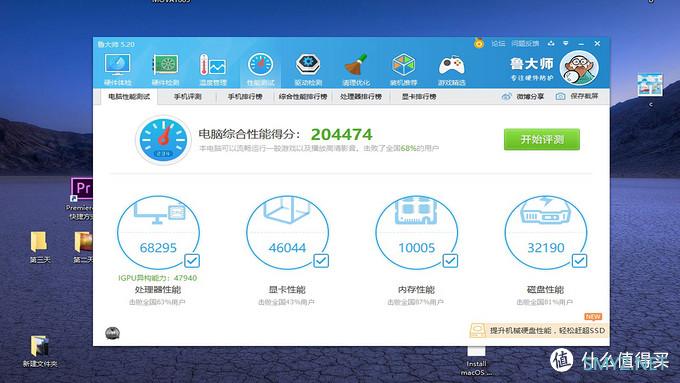Switch to 处理器排行榜 tab
The image size is (680, 383).
point(361,97)
